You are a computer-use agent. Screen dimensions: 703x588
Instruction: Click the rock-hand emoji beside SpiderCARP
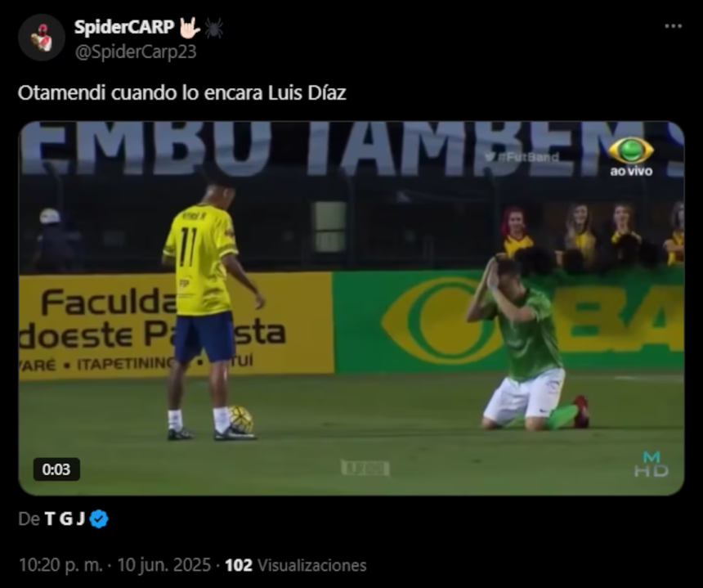pyautogui.click(x=190, y=28)
